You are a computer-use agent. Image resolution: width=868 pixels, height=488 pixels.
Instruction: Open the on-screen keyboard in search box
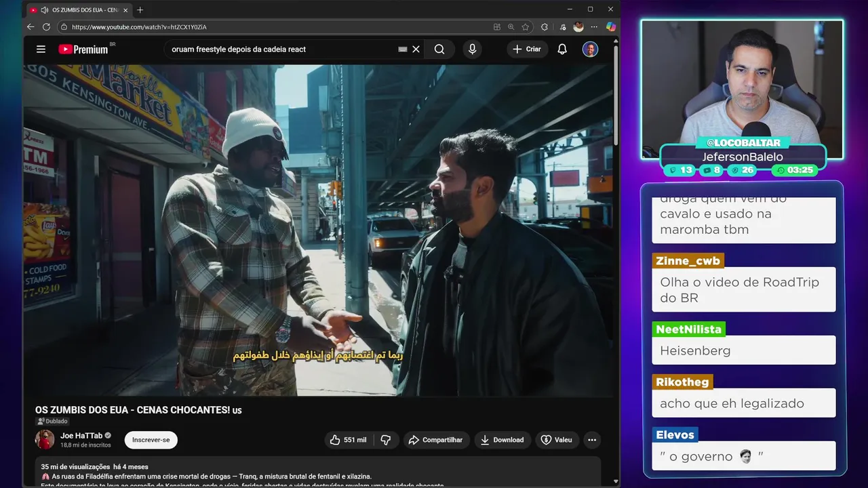click(x=403, y=49)
